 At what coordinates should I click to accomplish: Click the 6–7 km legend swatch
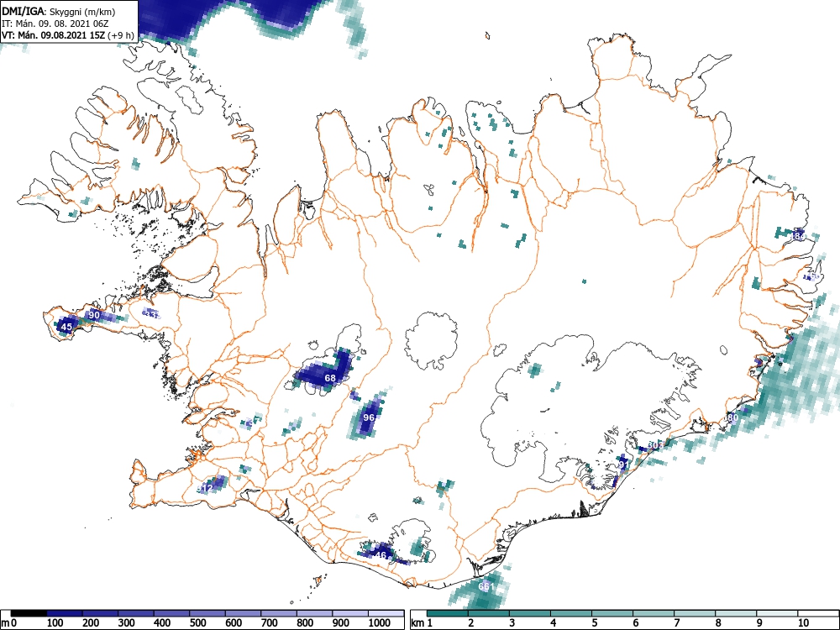pyautogui.click(x=654, y=613)
